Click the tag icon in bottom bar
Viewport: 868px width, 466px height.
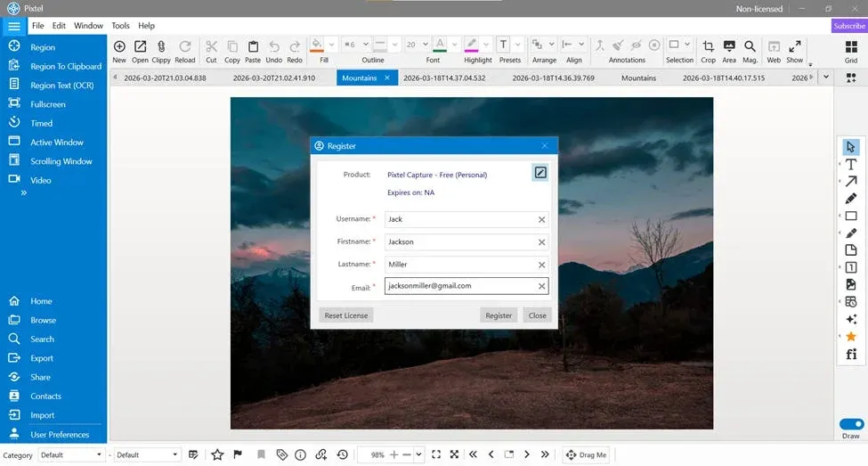click(282, 455)
